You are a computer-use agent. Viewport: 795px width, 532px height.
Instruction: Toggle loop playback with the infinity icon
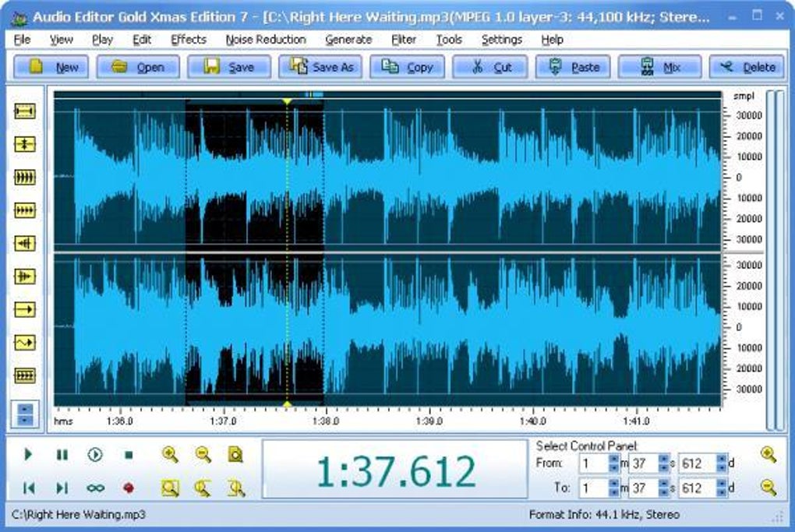point(95,488)
